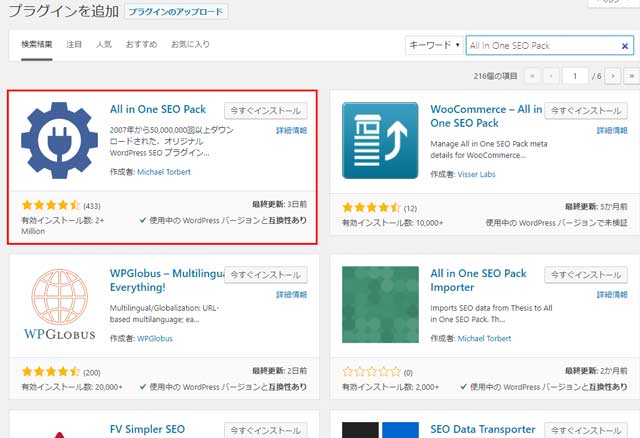
Task: Click the 216個の項目 result count text
Action: (495, 76)
